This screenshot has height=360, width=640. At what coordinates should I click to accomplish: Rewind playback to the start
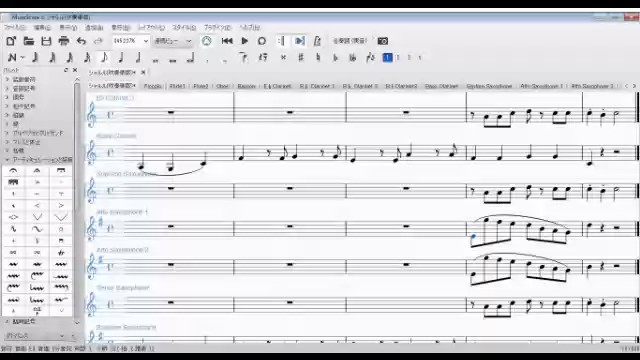click(227, 41)
